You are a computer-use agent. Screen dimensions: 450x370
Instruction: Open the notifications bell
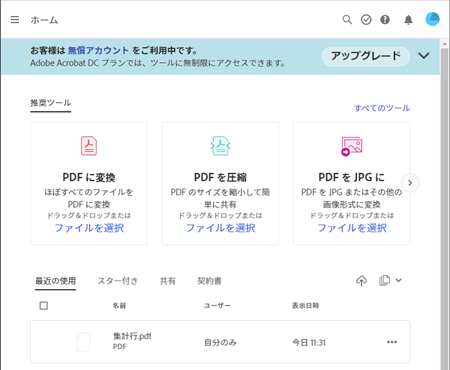tap(408, 20)
